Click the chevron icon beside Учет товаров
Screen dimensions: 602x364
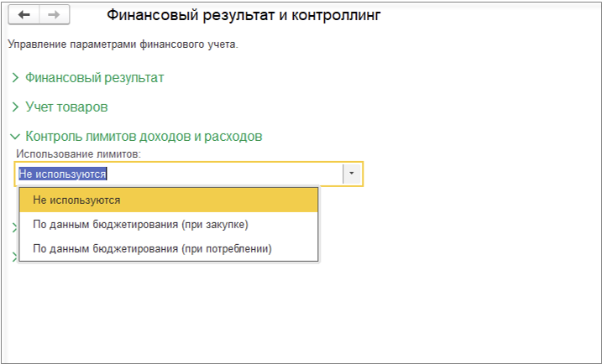coord(15,107)
